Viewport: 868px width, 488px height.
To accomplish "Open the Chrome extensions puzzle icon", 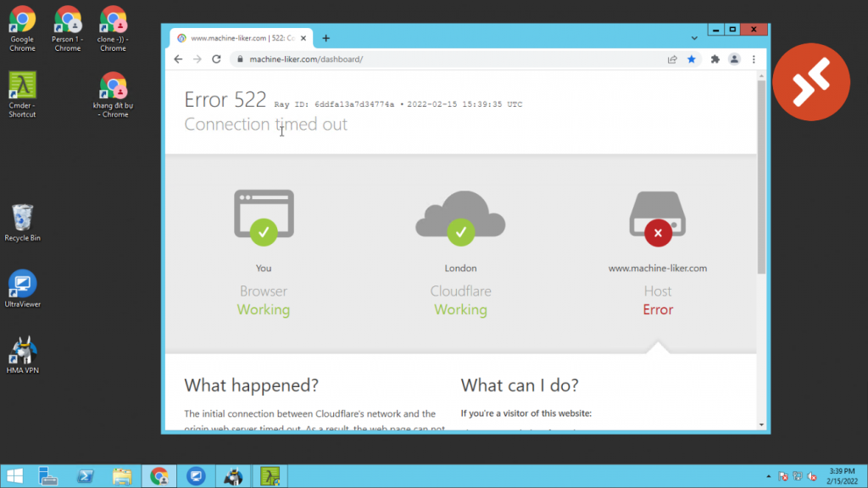I will pos(715,59).
